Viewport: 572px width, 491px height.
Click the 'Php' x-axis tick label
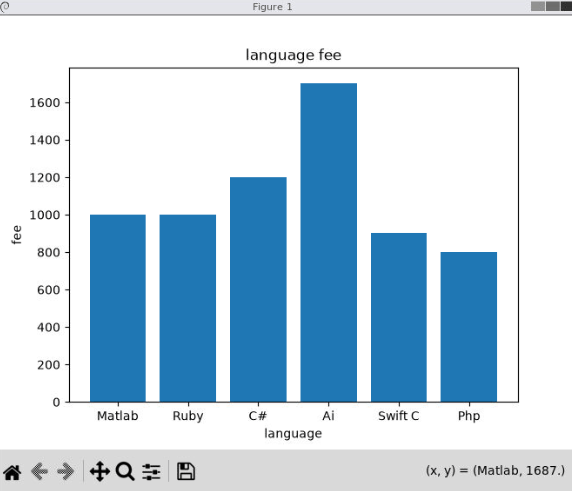click(469, 416)
